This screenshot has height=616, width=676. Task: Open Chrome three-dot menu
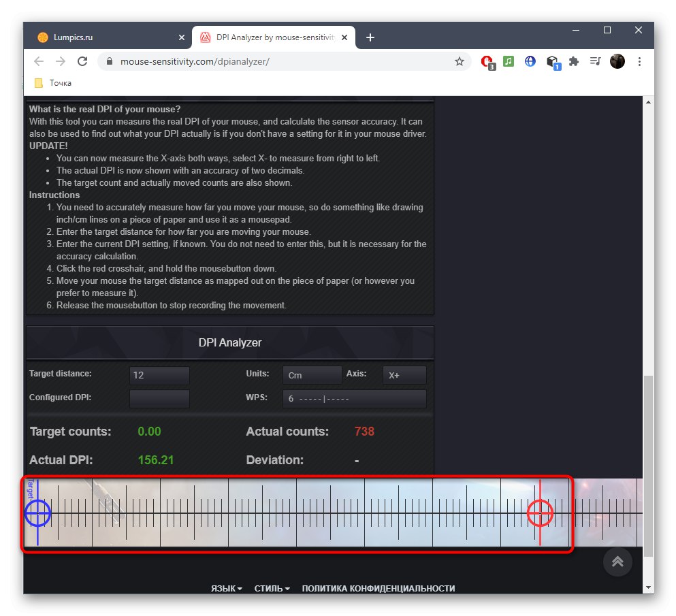pyautogui.click(x=639, y=61)
